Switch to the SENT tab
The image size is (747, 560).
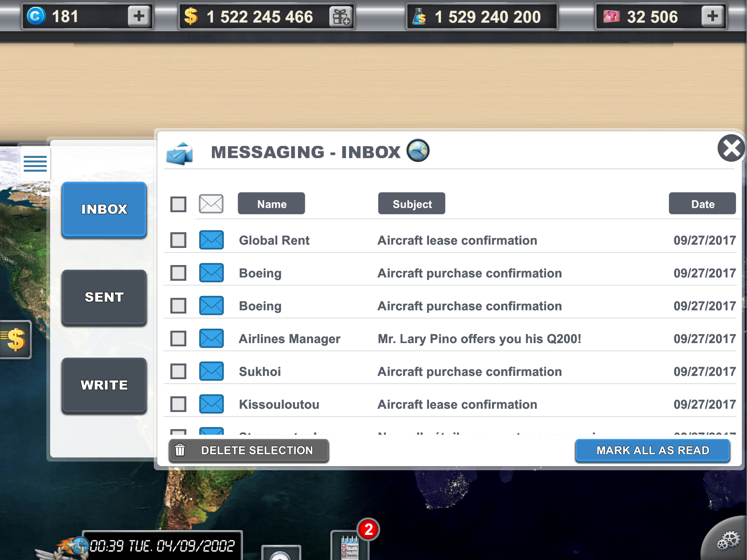click(104, 297)
